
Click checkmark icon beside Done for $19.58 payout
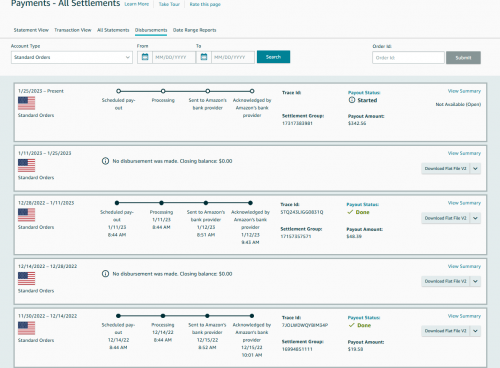pyautogui.click(x=351, y=325)
